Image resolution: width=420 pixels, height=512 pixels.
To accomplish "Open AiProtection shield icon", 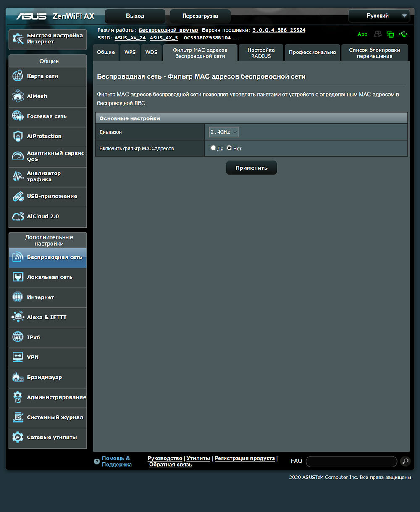I will tap(18, 136).
